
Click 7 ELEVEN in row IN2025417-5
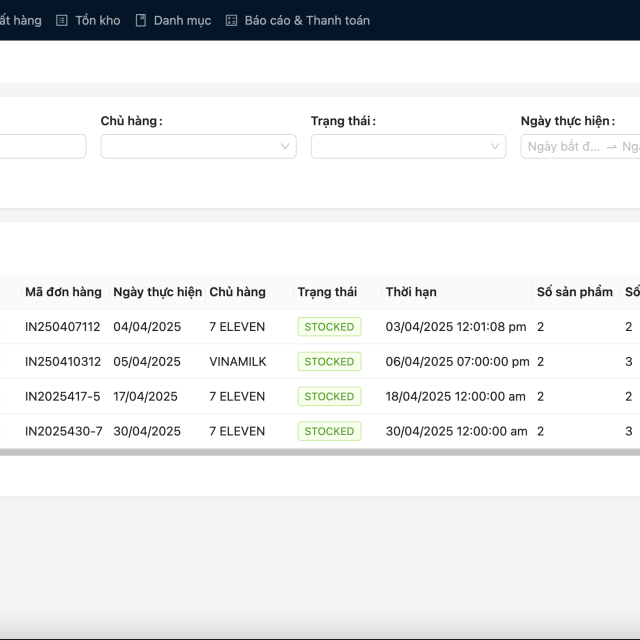point(237,396)
